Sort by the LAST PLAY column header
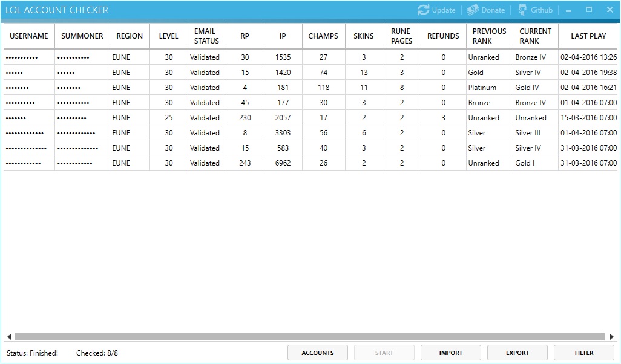This screenshot has height=364, width=621. (x=588, y=36)
